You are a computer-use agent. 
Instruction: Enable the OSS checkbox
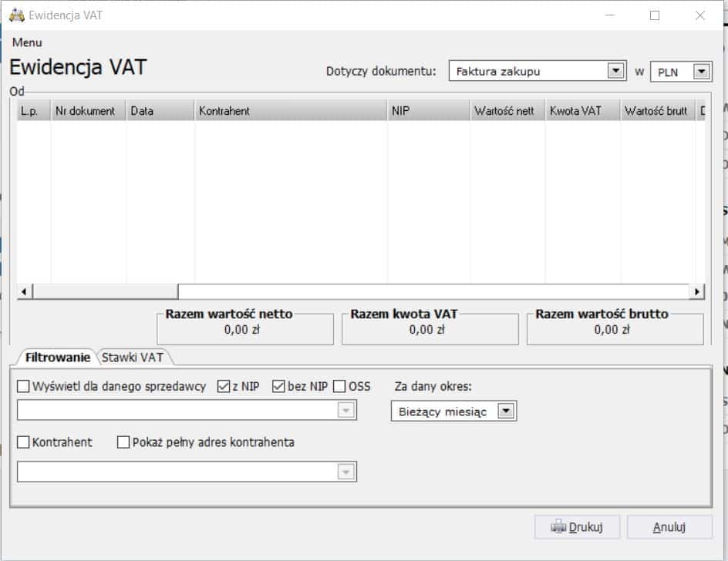(340, 387)
